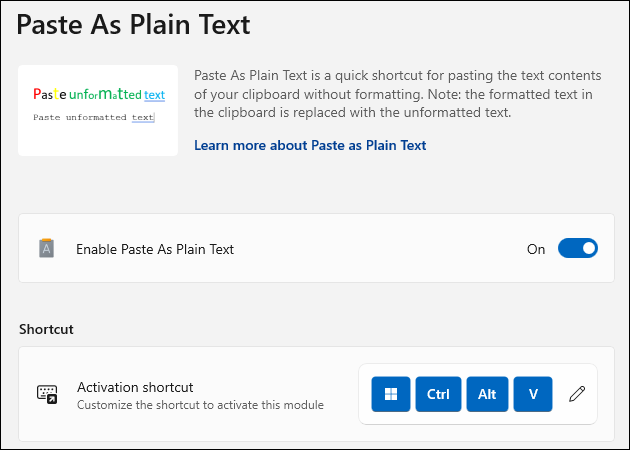
Task: Click the Activation shortcut label
Action: [x=135, y=387]
